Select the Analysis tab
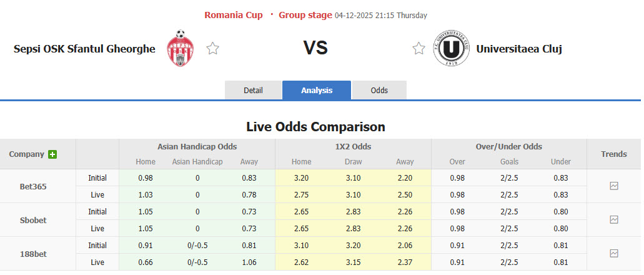Viewport: 644px width, 275px height. [x=317, y=90]
